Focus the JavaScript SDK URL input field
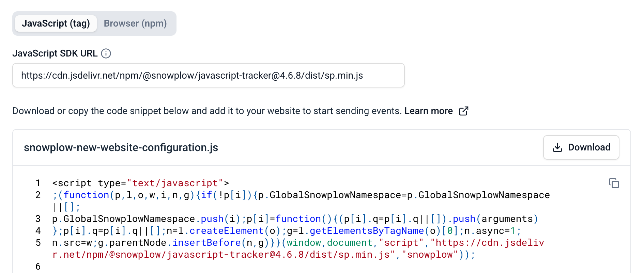Image resolution: width=644 pixels, height=273 pixels. 208,75
